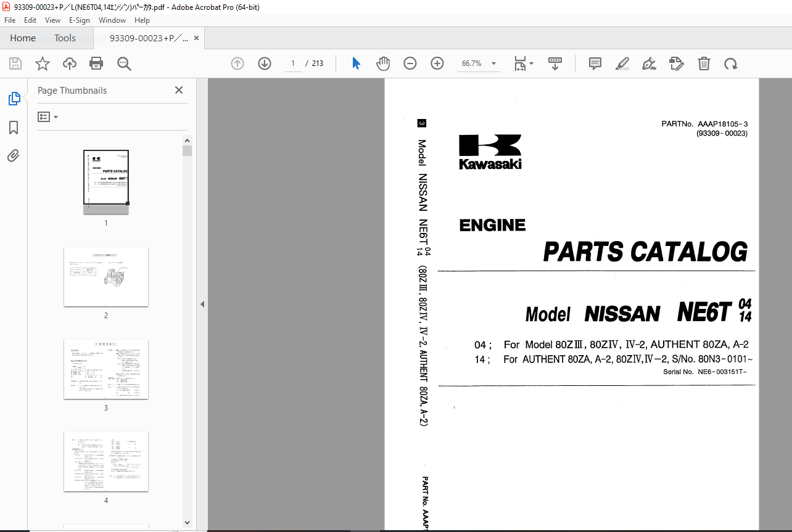Select page 4 thumbnail
Screen dimensions: 792x532
click(x=106, y=462)
